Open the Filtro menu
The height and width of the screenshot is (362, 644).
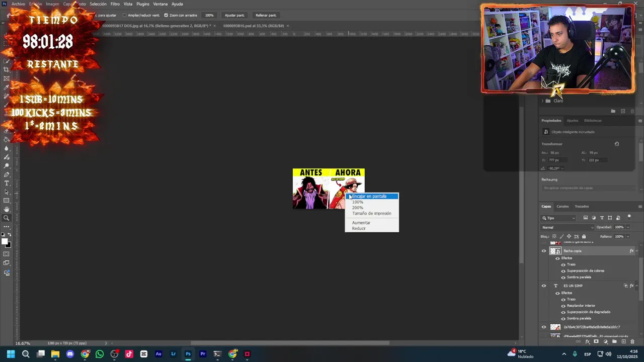tap(115, 4)
